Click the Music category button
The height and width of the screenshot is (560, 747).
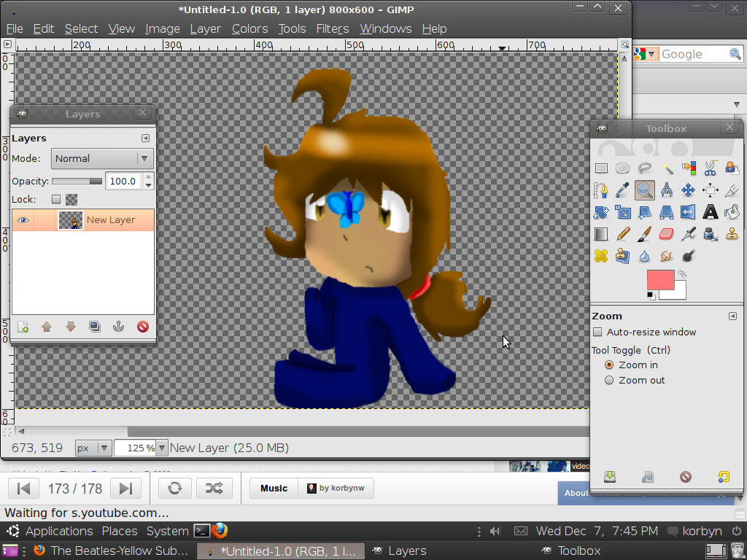pos(274,488)
